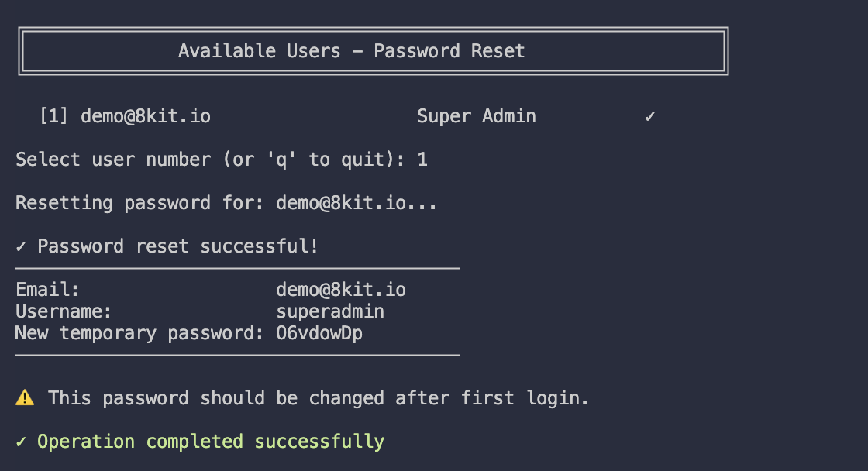Image resolution: width=868 pixels, height=471 pixels.
Task: Click the "Email:" field label
Action: coord(48,290)
